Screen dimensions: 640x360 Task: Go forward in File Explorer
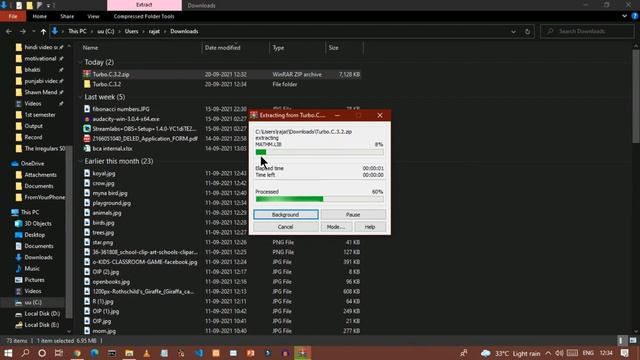22,31
